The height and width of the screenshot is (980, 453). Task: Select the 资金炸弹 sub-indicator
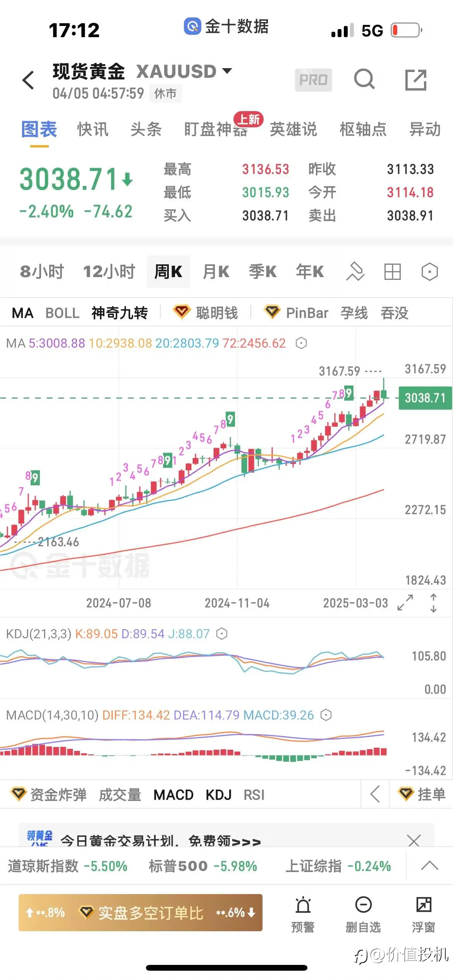click(58, 795)
